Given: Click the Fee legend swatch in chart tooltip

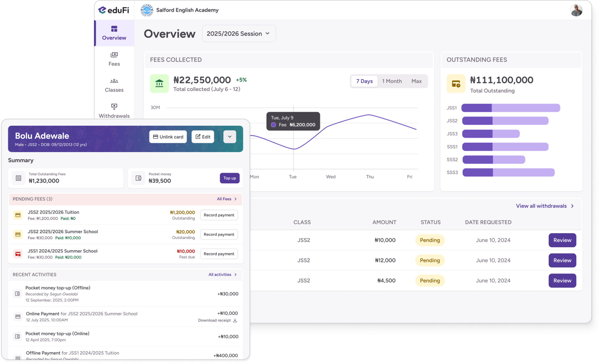Looking at the screenshot, I should (274, 125).
